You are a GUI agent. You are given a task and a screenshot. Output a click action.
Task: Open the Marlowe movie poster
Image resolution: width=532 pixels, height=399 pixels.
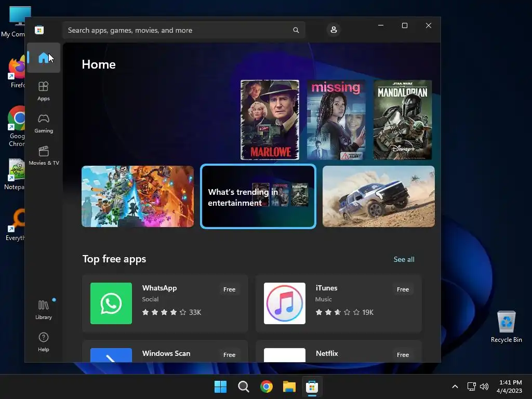(x=270, y=120)
